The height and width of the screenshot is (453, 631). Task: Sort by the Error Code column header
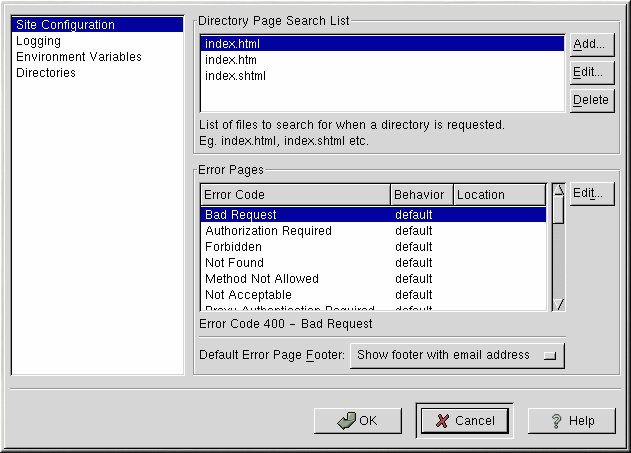coord(295,195)
